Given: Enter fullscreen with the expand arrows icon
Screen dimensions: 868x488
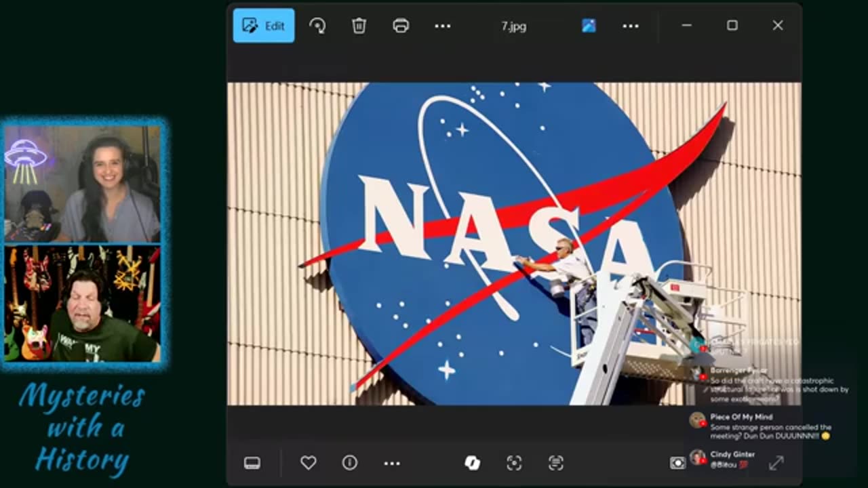Looking at the screenshot, I should pos(776,463).
